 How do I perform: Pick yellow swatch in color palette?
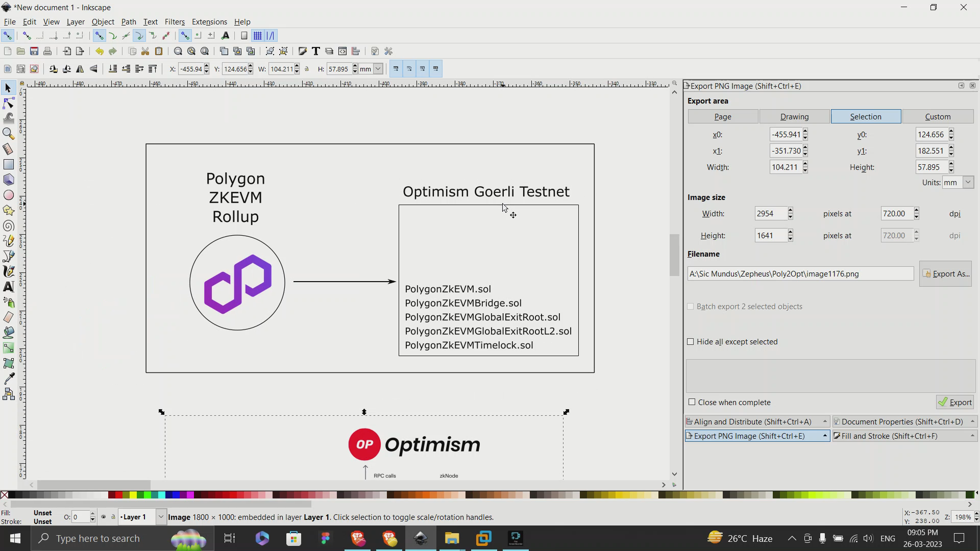133,495
